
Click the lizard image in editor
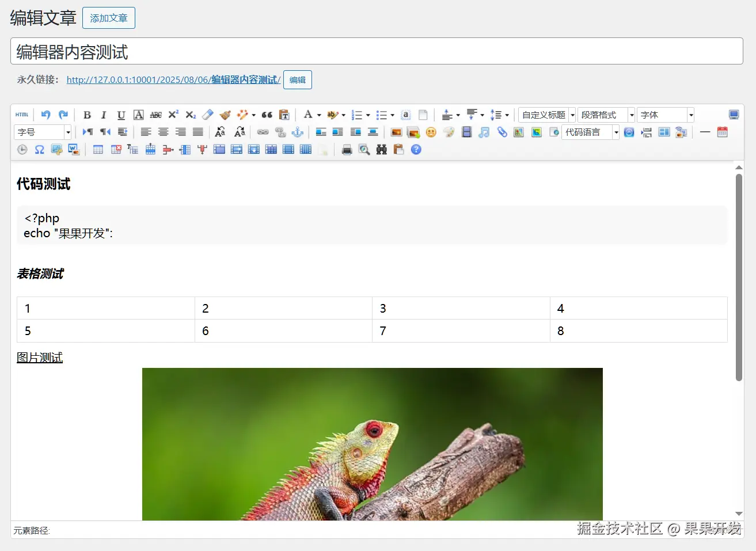pos(373,444)
